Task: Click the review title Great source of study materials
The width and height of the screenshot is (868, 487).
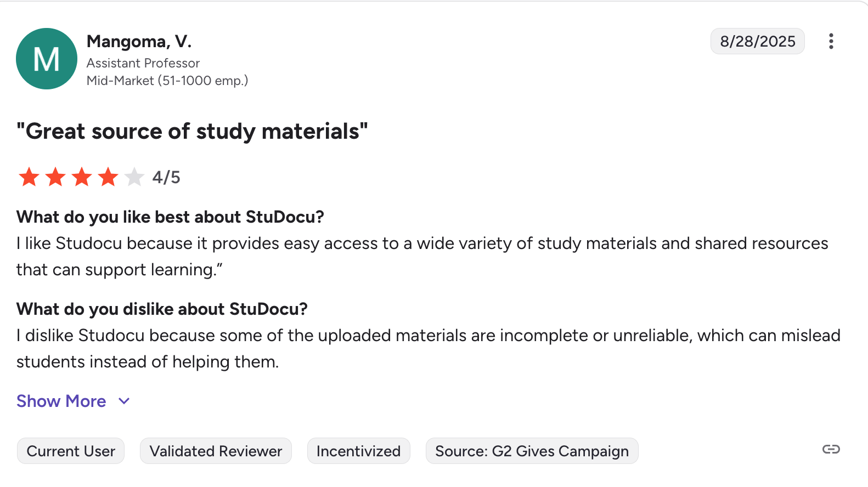Action: [x=192, y=131]
